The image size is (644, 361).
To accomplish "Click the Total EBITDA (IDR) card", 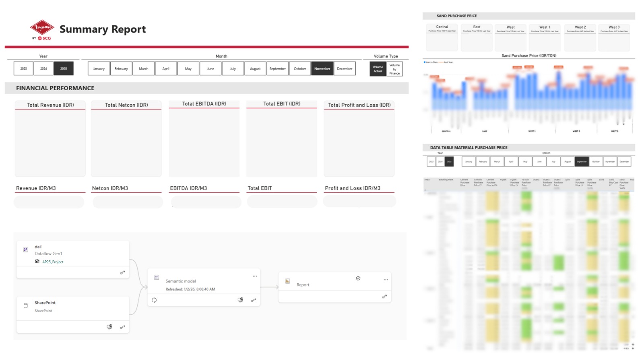I will (x=204, y=138).
